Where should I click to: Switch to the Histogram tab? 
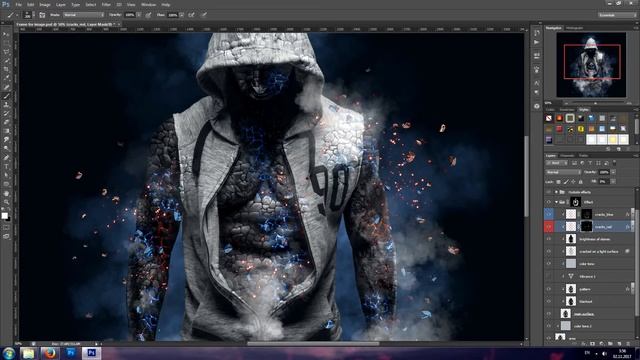tap(574, 28)
